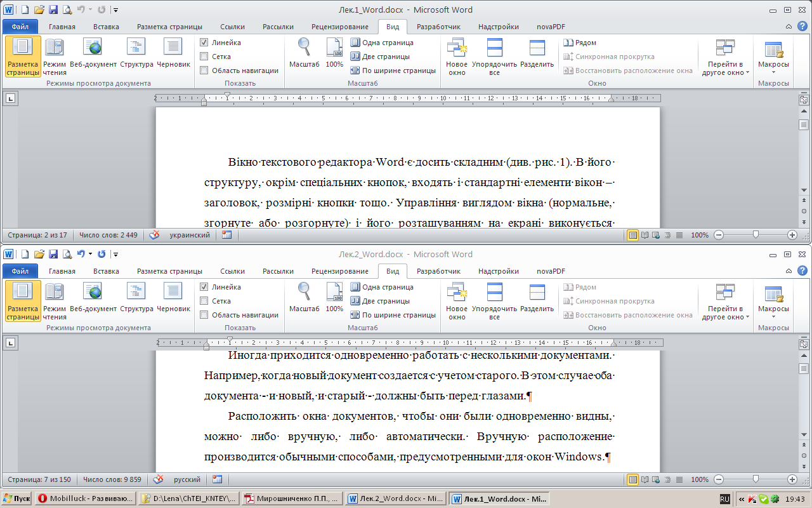
Task: Enable Область навигации in Лек.1_Word window
Action: pyautogui.click(x=204, y=70)
